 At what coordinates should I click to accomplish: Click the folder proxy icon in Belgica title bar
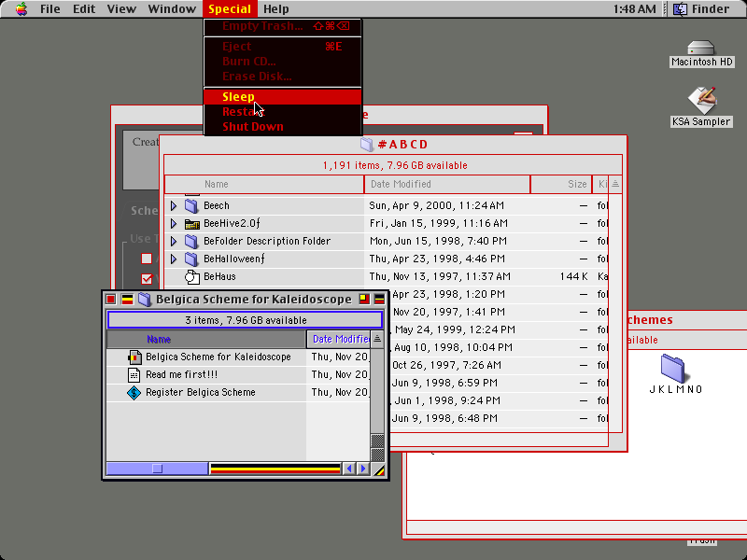pyautogui.click(x=145, y=300)
